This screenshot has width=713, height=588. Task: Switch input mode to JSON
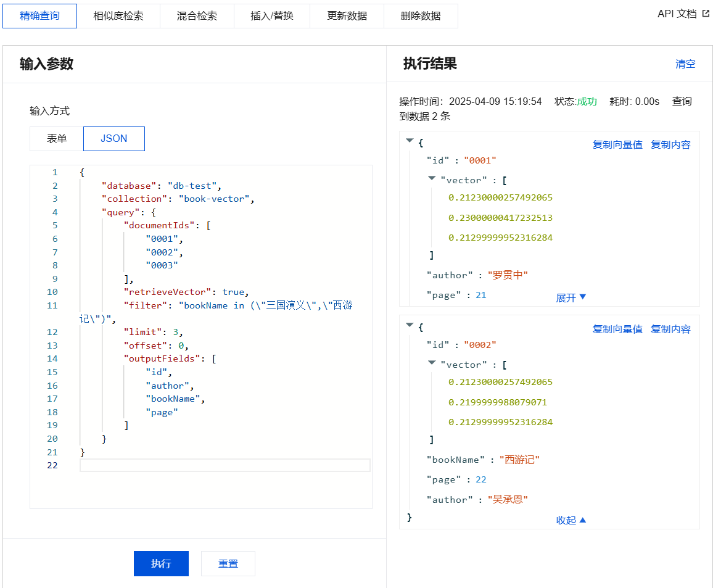click(113, 139)
